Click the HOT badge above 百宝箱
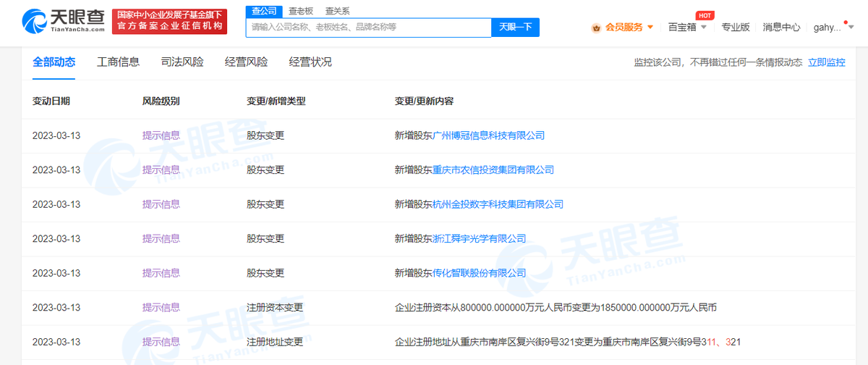The height and width of the screenshot is (365, 868). pos(704,15)
